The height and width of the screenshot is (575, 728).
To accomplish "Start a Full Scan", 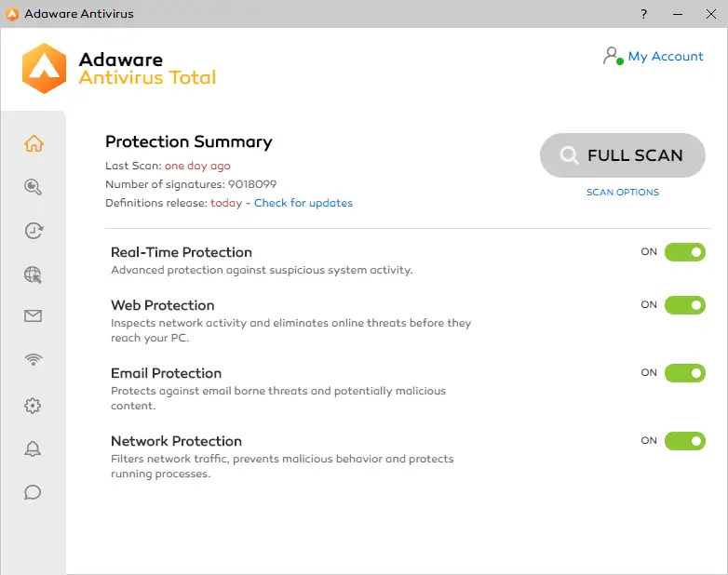I will pyautogui.click(x=622, y=155).
